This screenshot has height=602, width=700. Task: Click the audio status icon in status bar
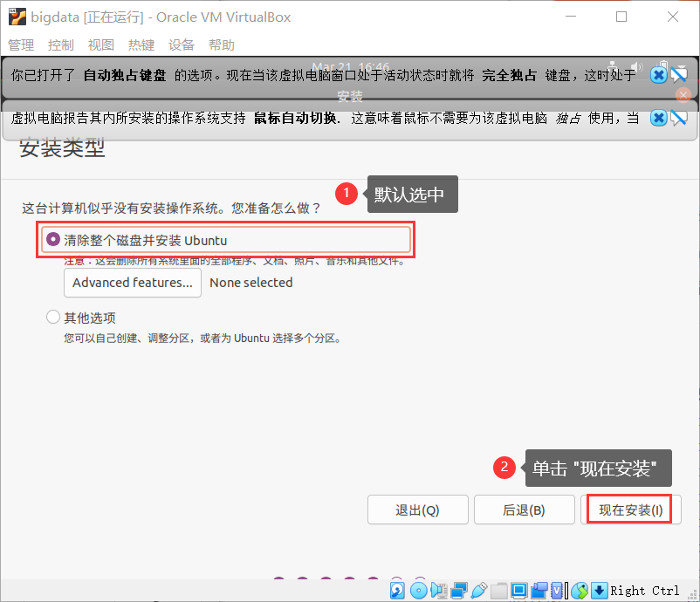click(x=439, y=591)
